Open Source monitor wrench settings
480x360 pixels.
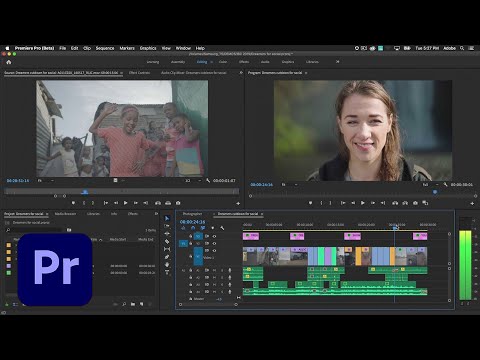click(208, 180)
